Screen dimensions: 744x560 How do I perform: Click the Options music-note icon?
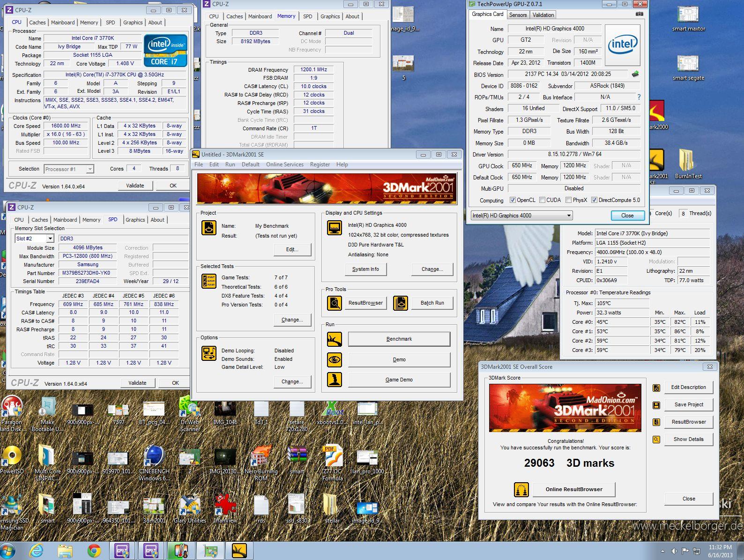pyautogui.click(x=209, y=353)
